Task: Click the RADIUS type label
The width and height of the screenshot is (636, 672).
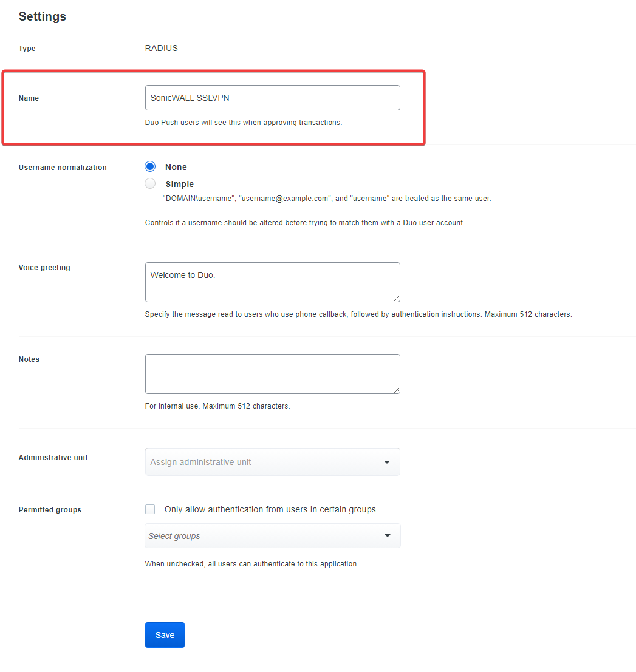Action: pos(160,48)
